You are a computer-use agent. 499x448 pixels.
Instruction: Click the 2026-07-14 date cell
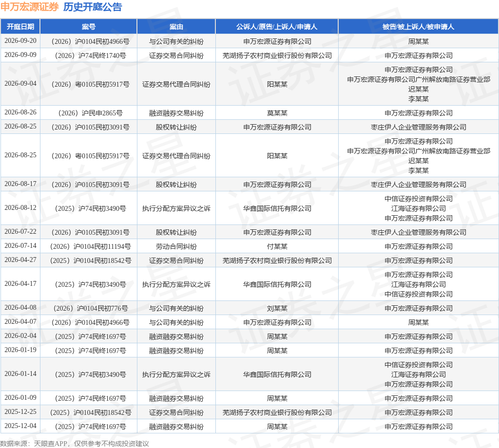pos(20,246)
